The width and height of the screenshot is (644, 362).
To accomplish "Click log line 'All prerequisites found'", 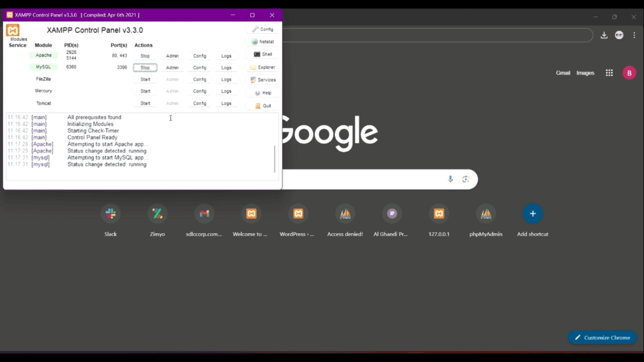I will 94,117.
